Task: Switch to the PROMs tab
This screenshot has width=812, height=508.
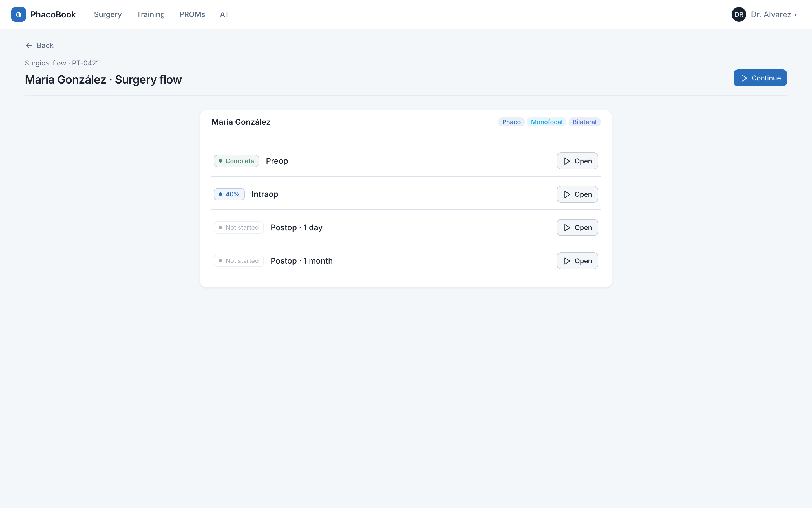Action: coord(192,14)
